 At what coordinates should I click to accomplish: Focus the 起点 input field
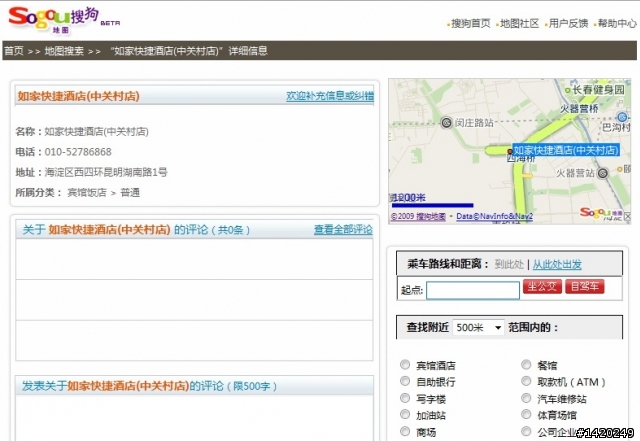coord(473,290)
